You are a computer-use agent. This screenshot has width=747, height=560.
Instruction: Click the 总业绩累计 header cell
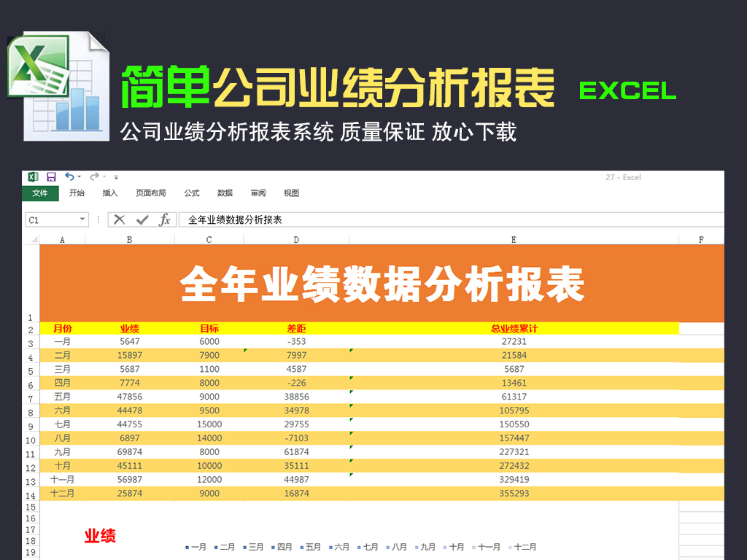pyautogui.click(x=514, y=329)
